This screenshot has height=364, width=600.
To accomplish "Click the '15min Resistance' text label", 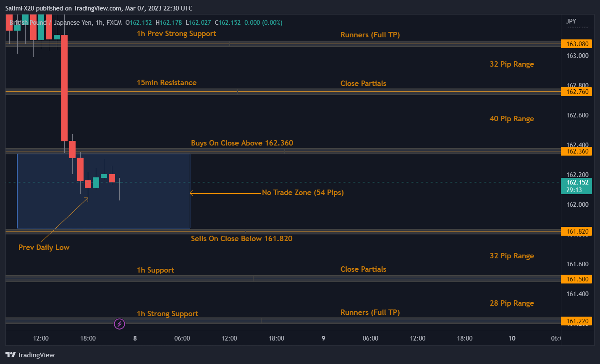I will [166, 83].
